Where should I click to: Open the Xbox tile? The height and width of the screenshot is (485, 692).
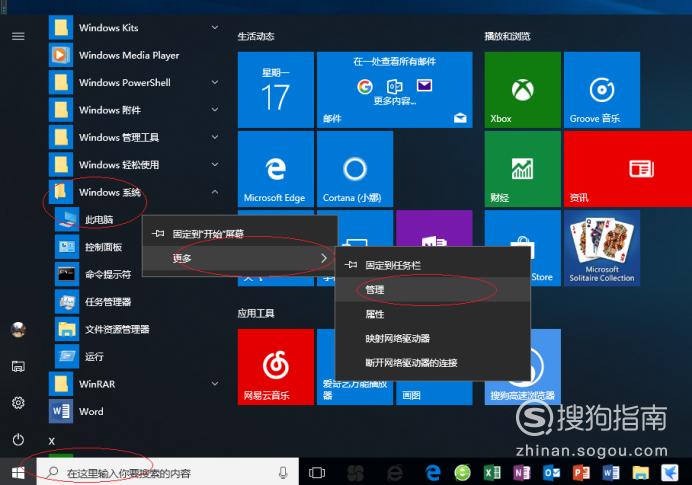point(523,90)
